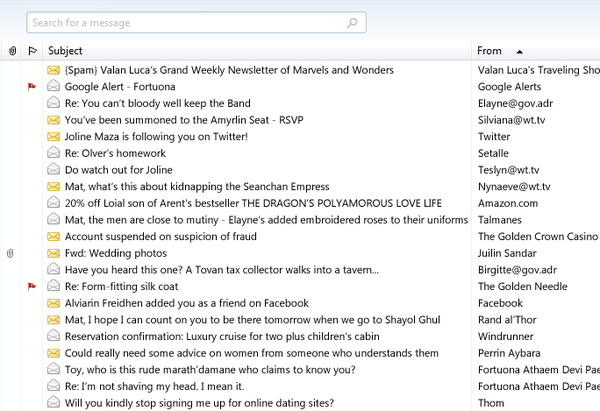The height and width of the screenshot is (411, 600).
Task: Open Reservation confirmation: Luxury cruise message
Action: click(x=222, y=336)
